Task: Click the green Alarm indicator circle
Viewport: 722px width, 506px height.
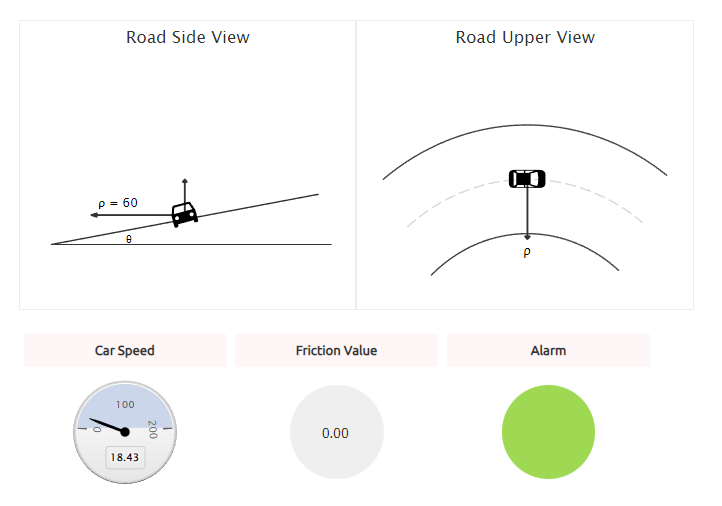Action: coord(548,432)
